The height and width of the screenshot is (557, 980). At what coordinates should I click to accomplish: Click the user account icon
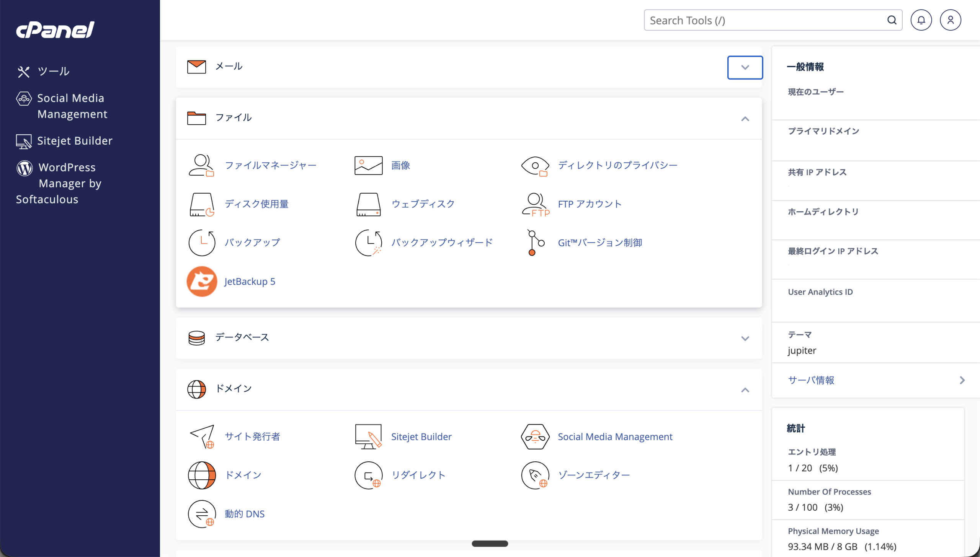[x=950, y=20]
